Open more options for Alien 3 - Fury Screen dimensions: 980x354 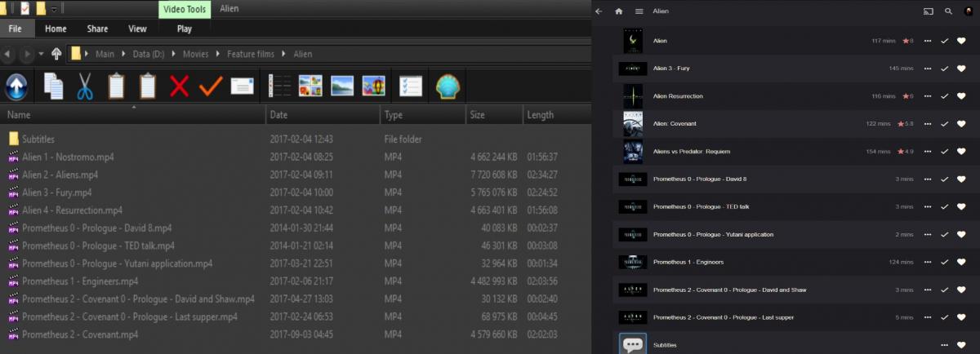pos(927,69)
